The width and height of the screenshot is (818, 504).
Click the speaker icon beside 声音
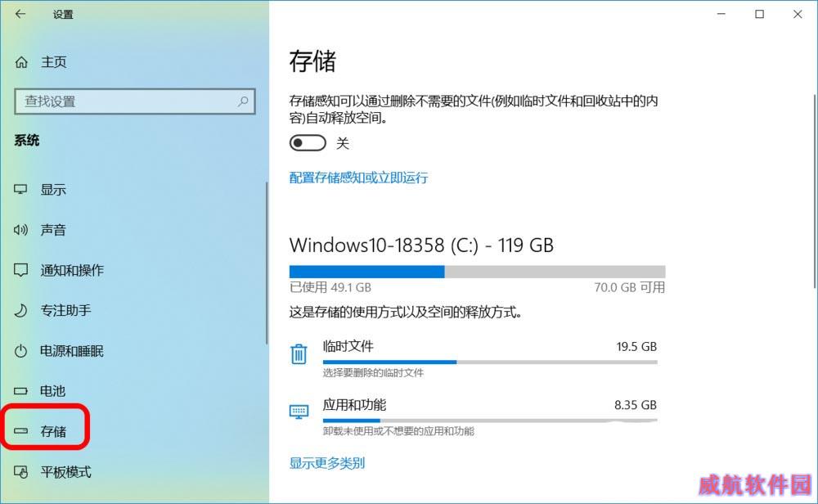pos(20,230)
